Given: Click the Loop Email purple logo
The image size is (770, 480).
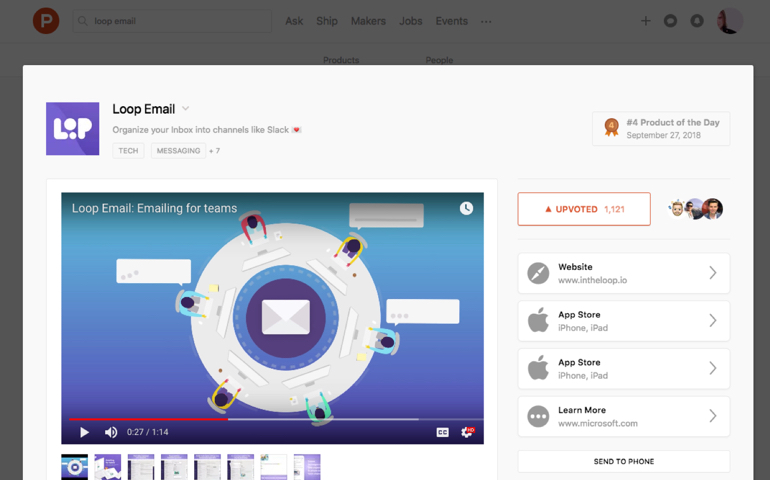Looking at the screenshot, I should 73,129.
